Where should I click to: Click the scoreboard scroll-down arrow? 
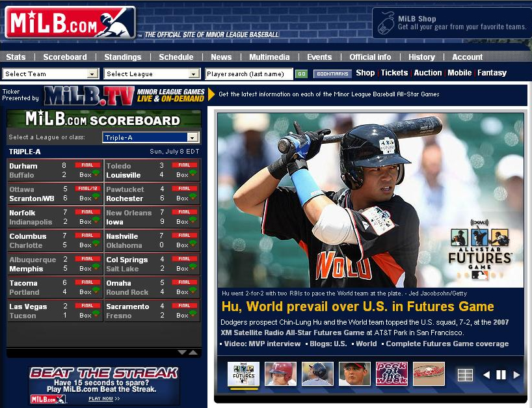pos(182,352)
